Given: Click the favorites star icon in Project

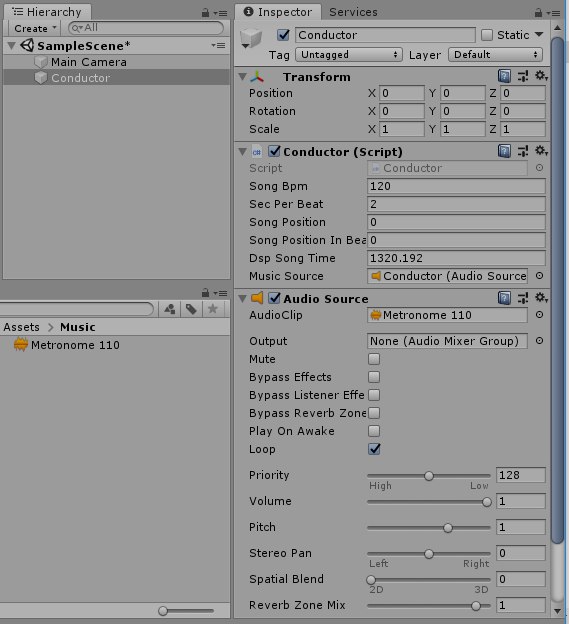Looking at the screenshot, I should 212,309.
